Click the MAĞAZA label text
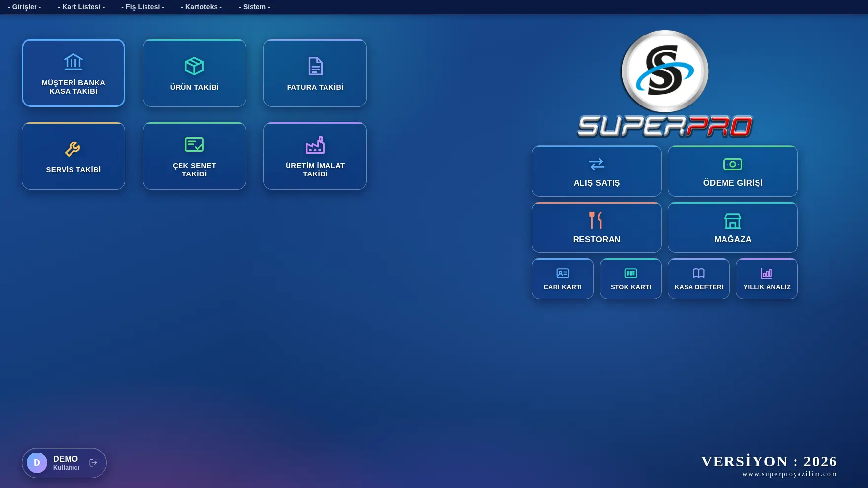 point(733,239)
